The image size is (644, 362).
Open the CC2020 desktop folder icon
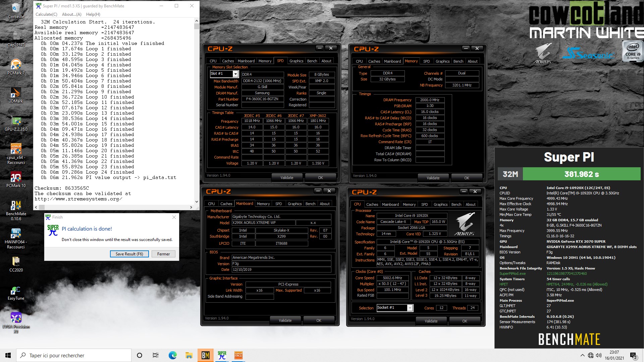tap(16, 264)
